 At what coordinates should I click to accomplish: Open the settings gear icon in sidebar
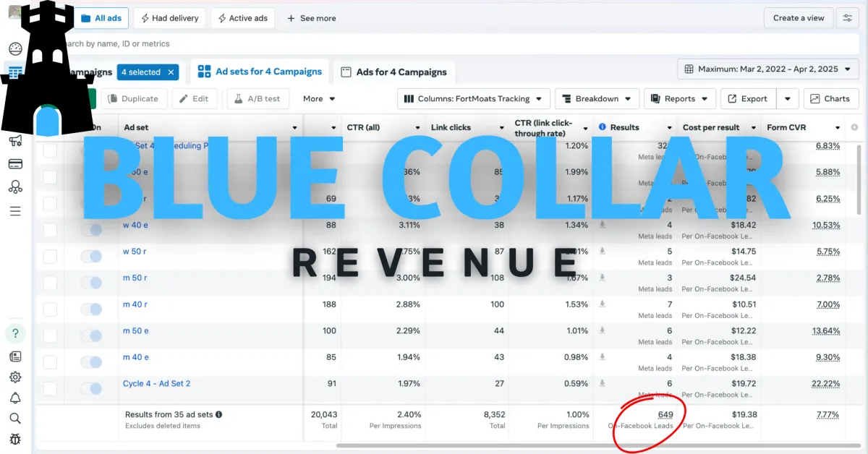pos(15,377)
